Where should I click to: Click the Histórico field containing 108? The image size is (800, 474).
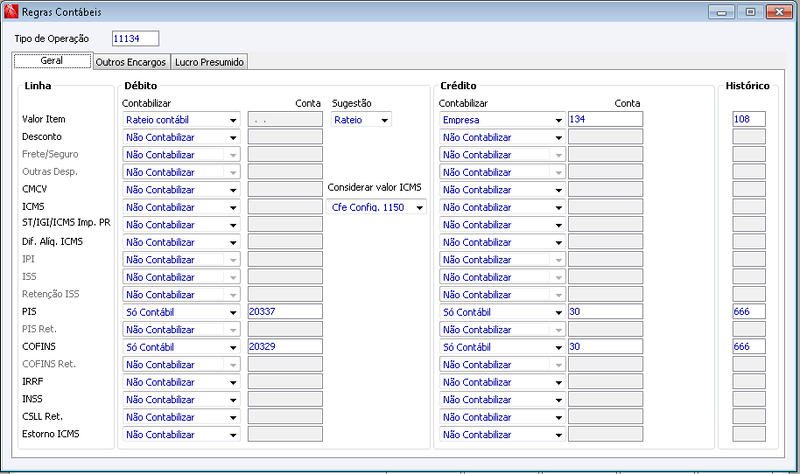749,119
